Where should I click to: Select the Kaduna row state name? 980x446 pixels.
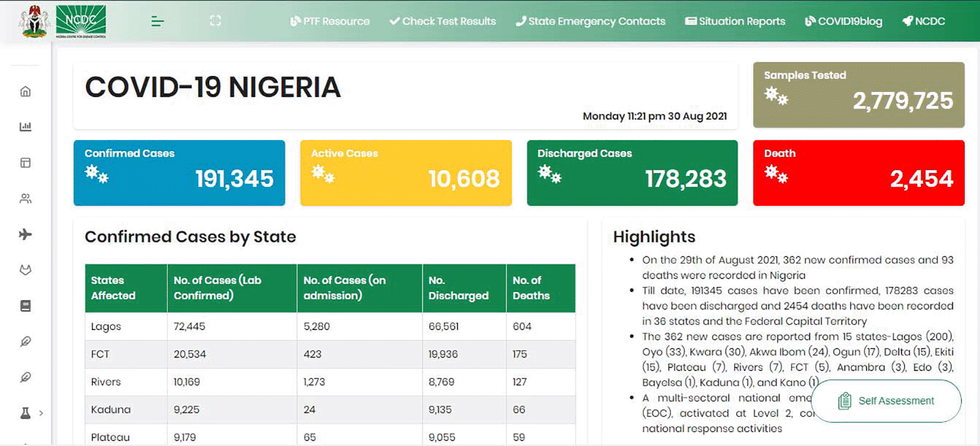click(111, 410)
